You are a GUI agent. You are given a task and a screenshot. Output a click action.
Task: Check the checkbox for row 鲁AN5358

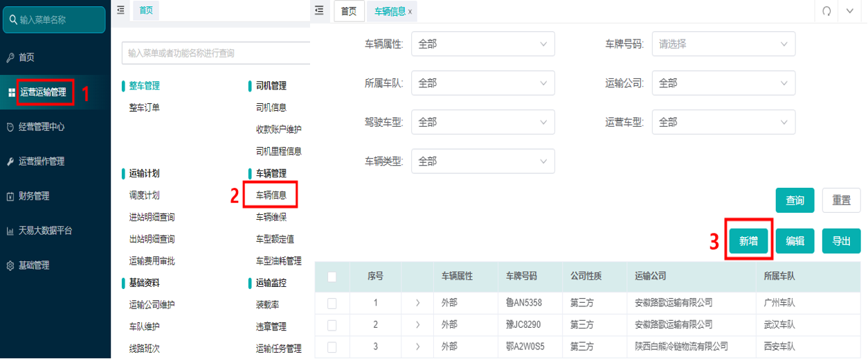pyautogui.click(x=332, y=303)
